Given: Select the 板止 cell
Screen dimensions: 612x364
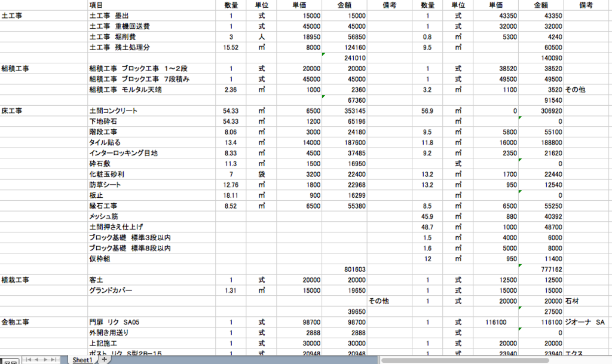Looking at the screenshot, I should [x=151, y=195].
